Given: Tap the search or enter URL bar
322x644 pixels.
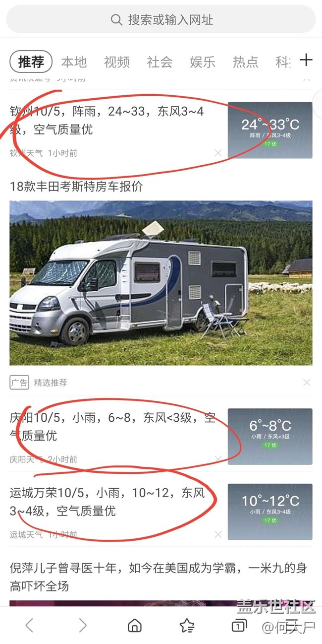Looking at the screenshot, I should 161,20.
